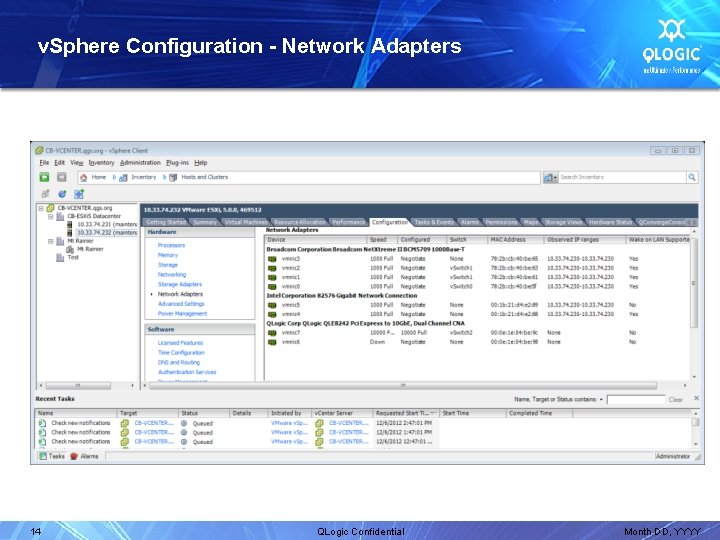Screen dimensions: 720x540
Task: Open the search type dropdown
Action: click(x=550, y=177)
